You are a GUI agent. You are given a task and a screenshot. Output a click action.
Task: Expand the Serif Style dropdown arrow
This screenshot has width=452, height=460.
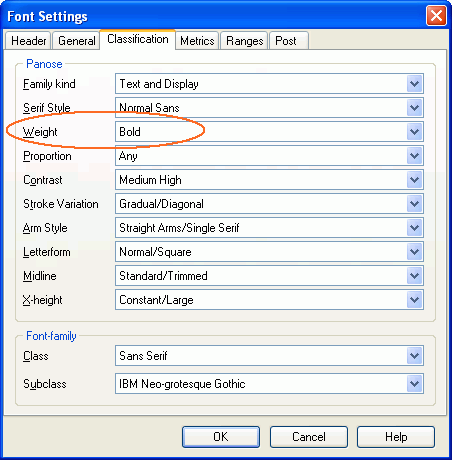[x=414, y=108]
